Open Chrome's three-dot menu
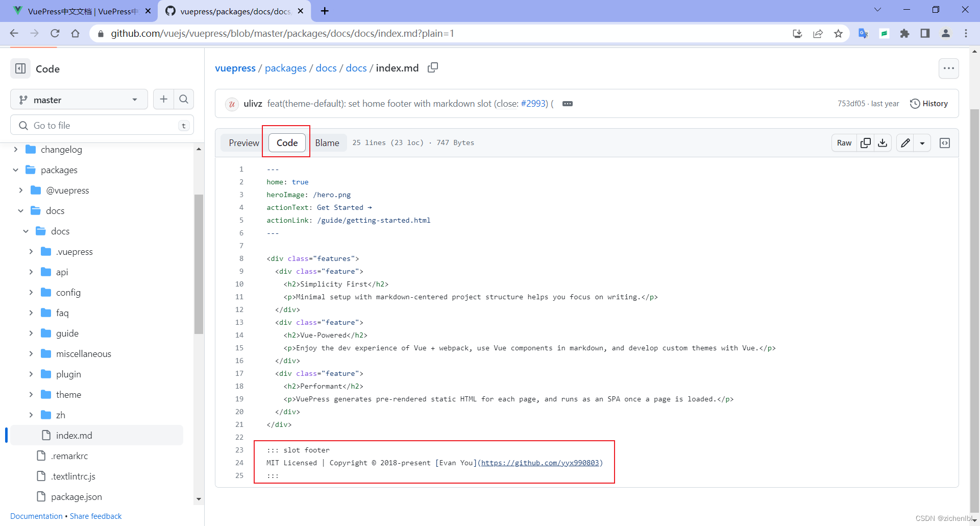980x526 pixels. (966, 33)
